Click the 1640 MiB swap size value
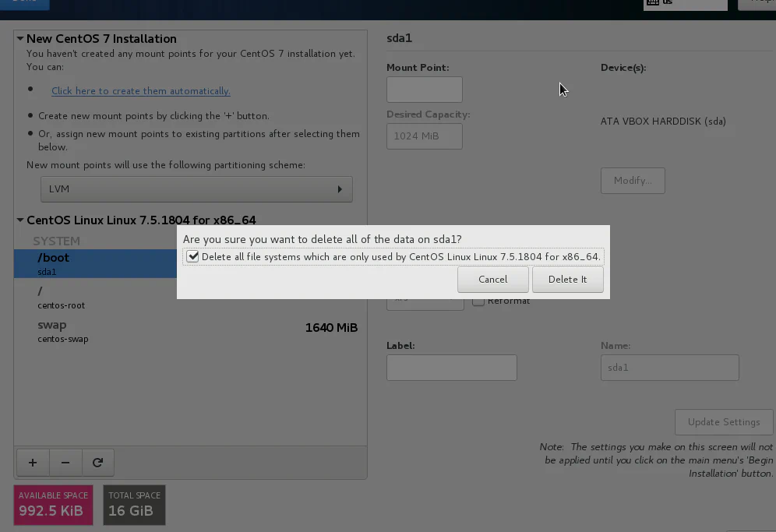The height and width of the screenshot is (532, 776). click(x=331, y=328)
